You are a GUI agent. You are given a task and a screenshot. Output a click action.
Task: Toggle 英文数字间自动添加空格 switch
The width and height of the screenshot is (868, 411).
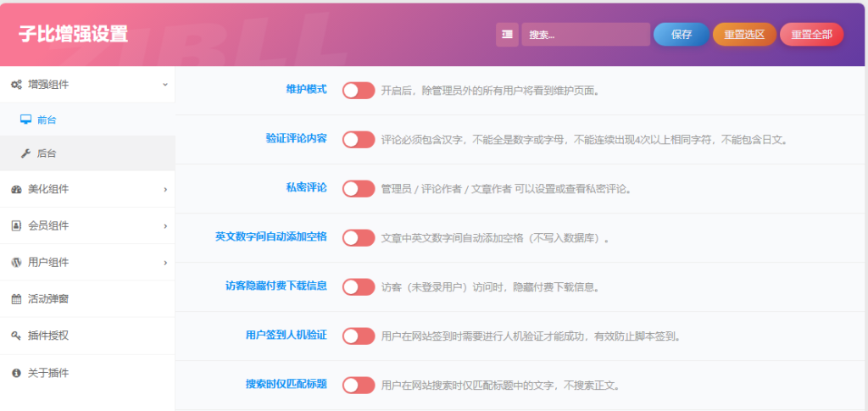[x=359, y=238]
